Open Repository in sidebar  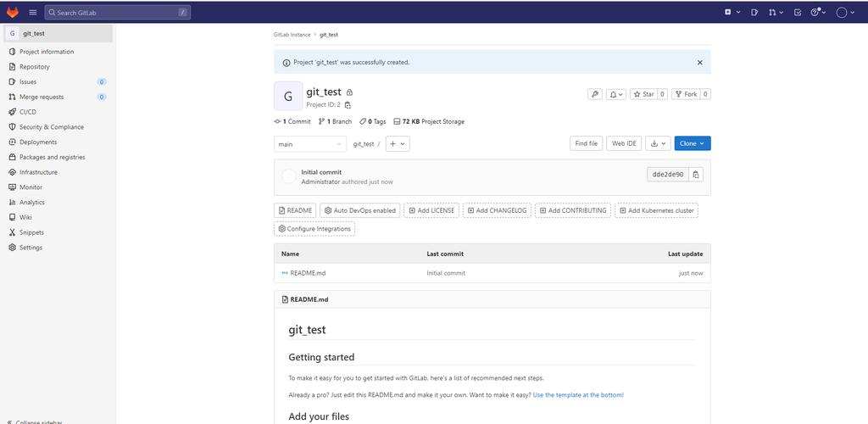click(34, 66)
